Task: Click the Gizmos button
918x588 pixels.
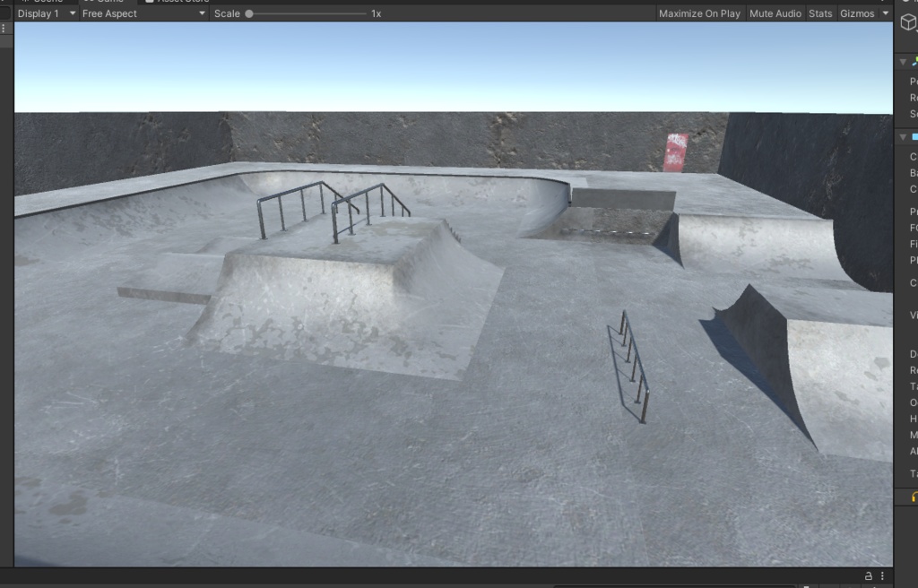Action: (858, 13)
